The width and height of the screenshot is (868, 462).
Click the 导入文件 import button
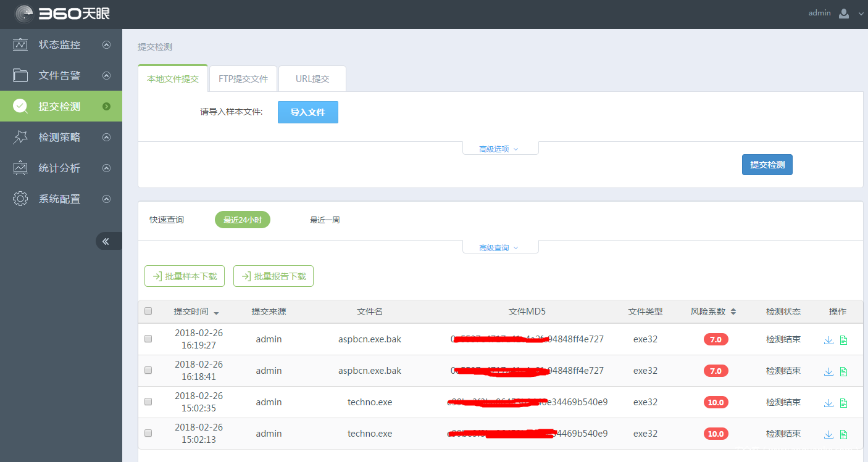(307, 112)
